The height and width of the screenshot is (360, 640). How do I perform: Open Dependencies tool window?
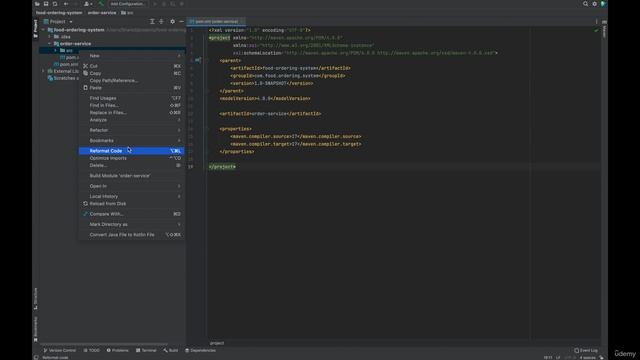(200, 350)
